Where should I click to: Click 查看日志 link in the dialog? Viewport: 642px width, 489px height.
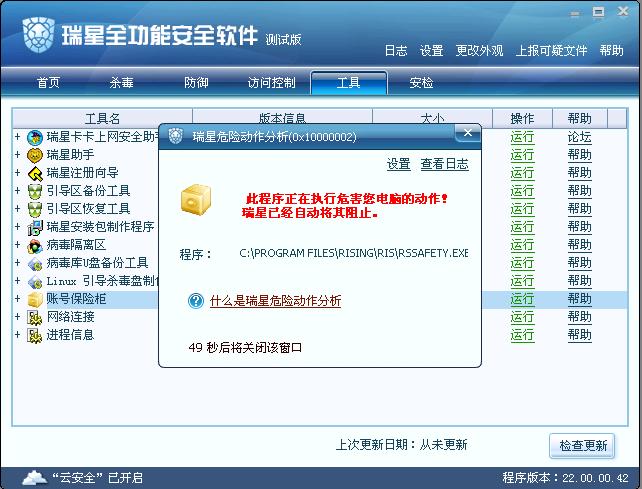tap(445, 164)
